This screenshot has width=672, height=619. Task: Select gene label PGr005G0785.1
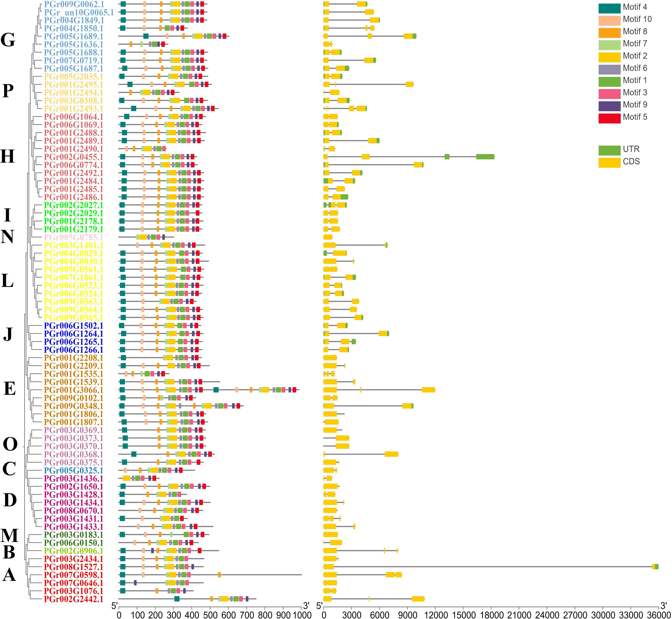[x=74, y=237]
